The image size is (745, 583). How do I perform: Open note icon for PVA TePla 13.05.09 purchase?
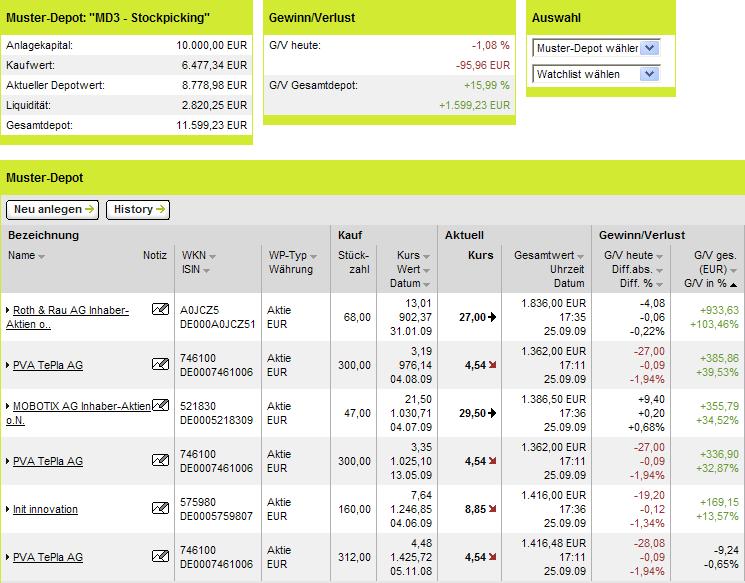click(x=160, y=460)
